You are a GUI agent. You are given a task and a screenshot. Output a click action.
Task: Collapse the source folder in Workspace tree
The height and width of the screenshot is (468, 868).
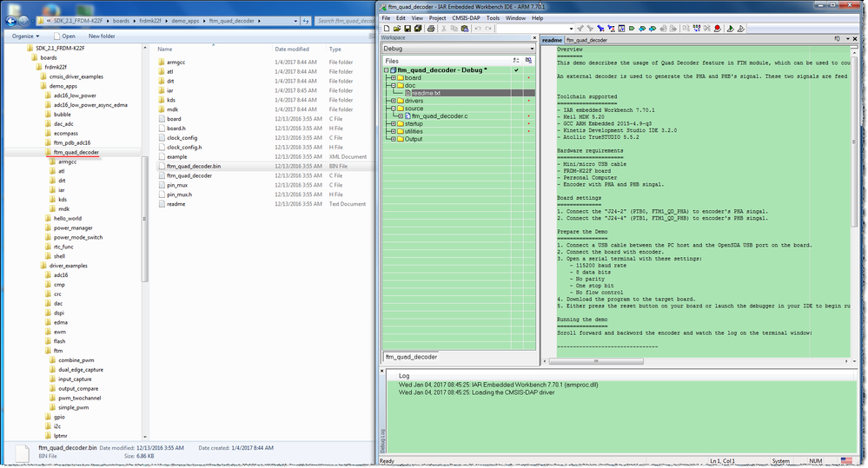(x=394, y=109)
